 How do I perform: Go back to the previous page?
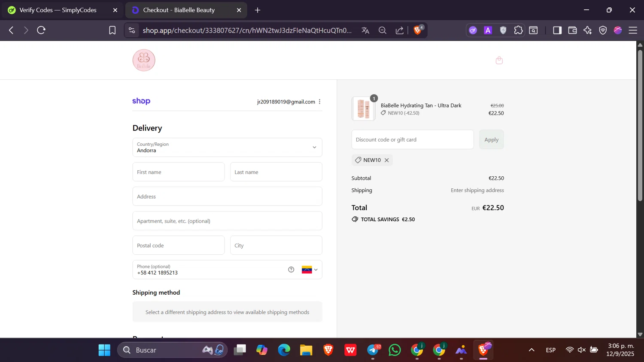(12, 30)
